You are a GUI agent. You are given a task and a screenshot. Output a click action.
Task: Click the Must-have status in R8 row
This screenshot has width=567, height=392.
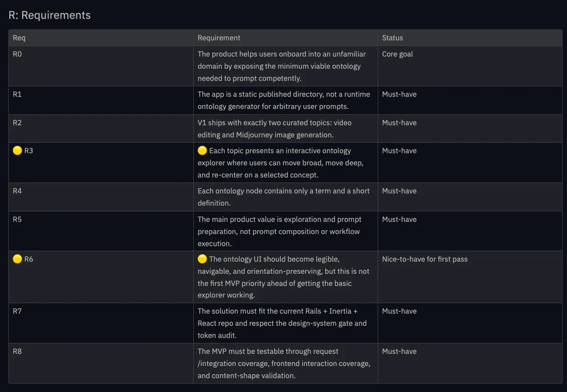(x=399, y=351)
